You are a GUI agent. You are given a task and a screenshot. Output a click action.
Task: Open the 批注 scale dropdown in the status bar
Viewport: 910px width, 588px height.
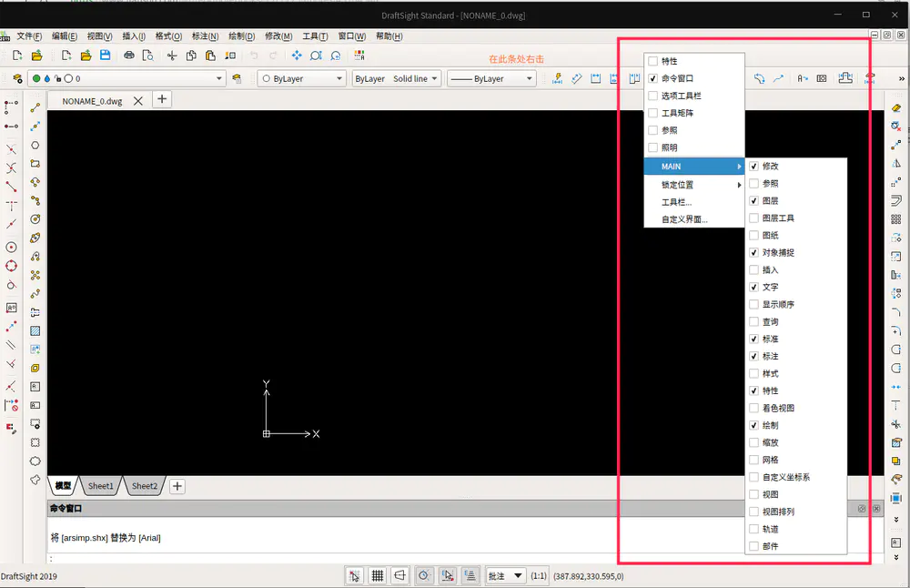pos(506,575)
